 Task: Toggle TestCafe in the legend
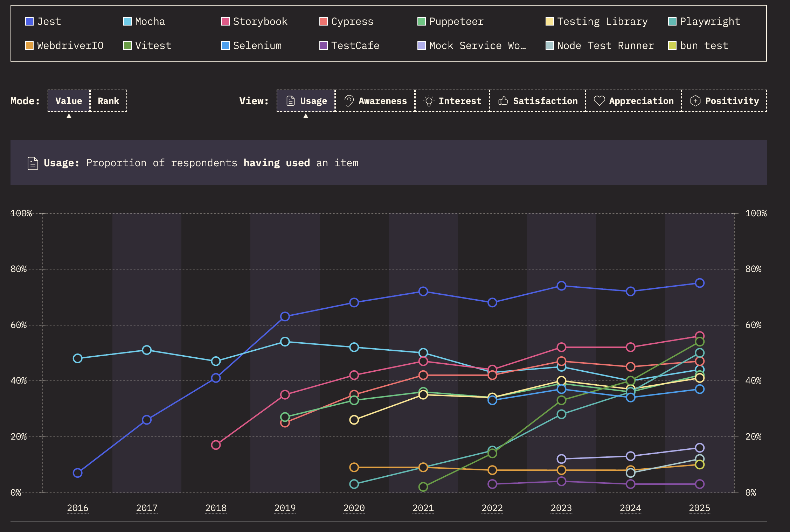pyautogui.click(x=349, y=45)
